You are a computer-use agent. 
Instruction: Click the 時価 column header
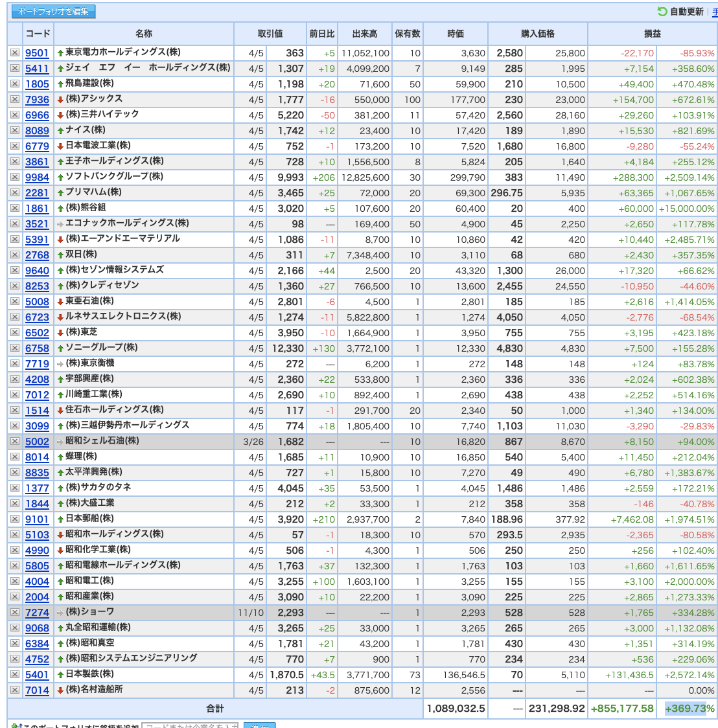point(456,34)
